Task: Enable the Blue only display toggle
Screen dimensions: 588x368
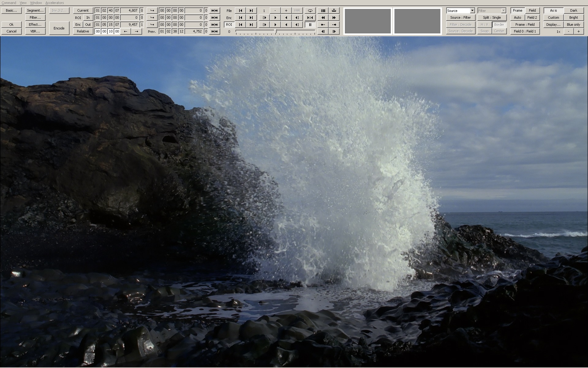Action: (573, 25)
